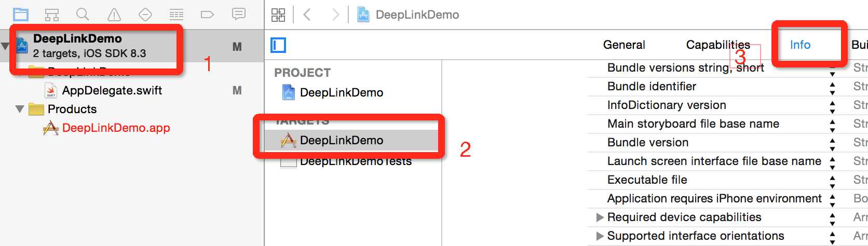Toggle the projects and targets list sidebar

pyautogui.click(x=278, y=45)
